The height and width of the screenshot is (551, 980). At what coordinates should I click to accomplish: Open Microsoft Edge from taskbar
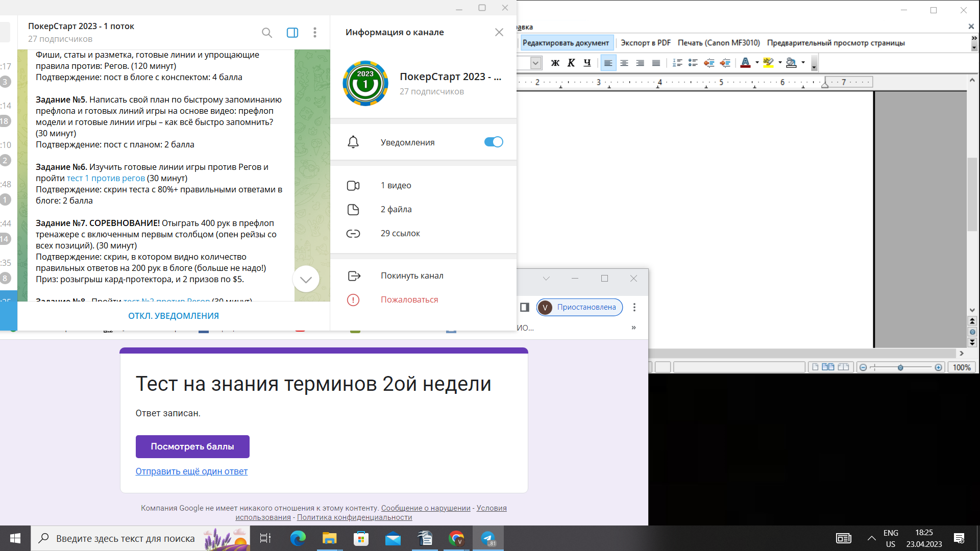(298, 538)
